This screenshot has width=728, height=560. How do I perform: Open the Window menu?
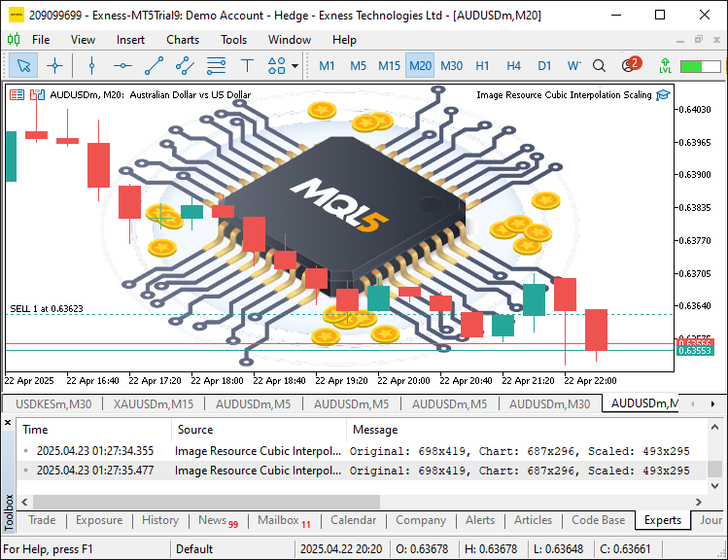(290, 40)
